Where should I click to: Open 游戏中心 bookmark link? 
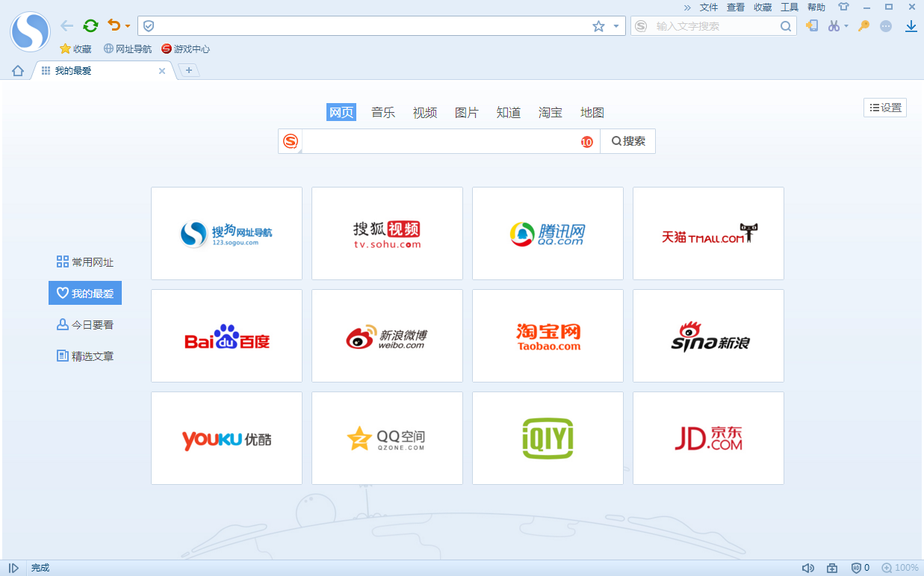(x=186, y=49)
